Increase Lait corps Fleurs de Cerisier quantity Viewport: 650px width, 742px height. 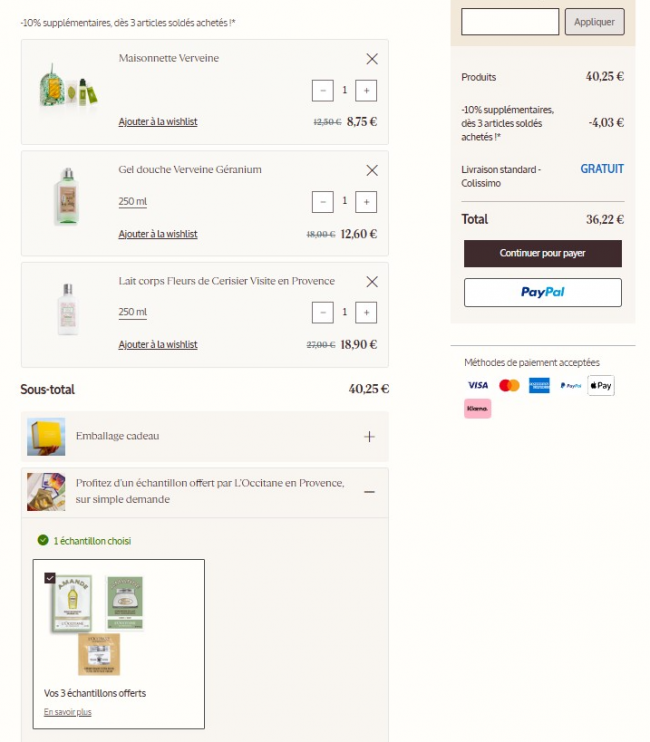point(366,313)
